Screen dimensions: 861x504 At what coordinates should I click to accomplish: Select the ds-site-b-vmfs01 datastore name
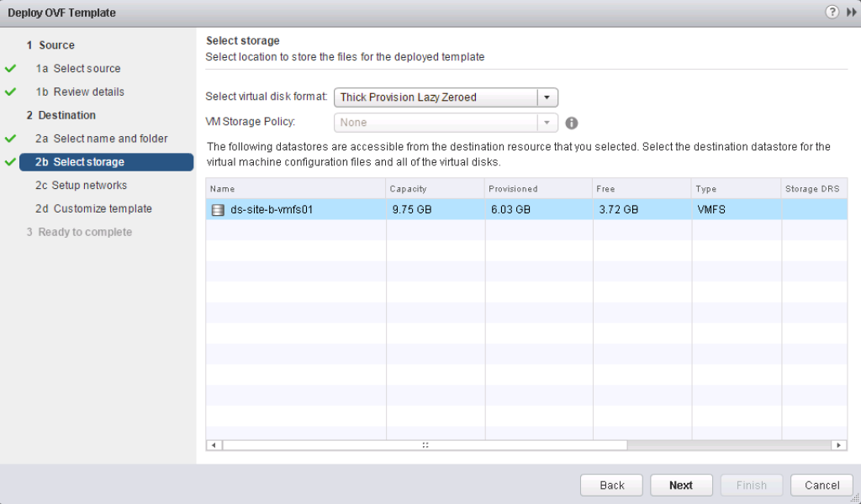pyautogui.click(x=272, y=209)
